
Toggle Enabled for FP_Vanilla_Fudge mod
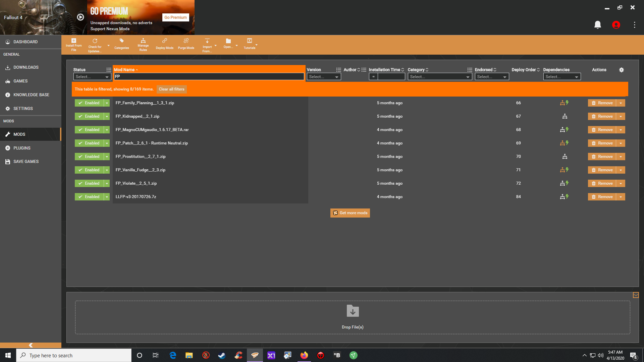coord(89,170)
